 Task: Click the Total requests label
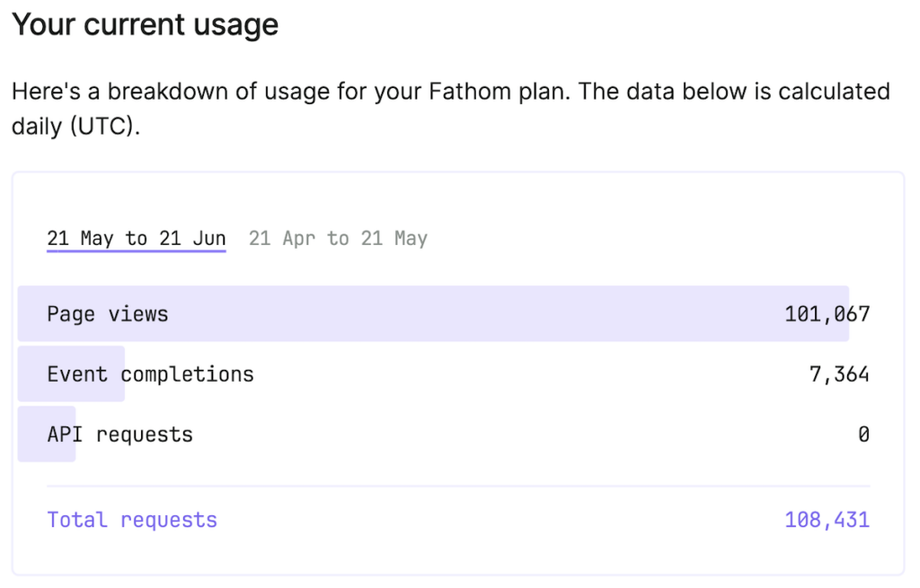click(x=132, y=520)
